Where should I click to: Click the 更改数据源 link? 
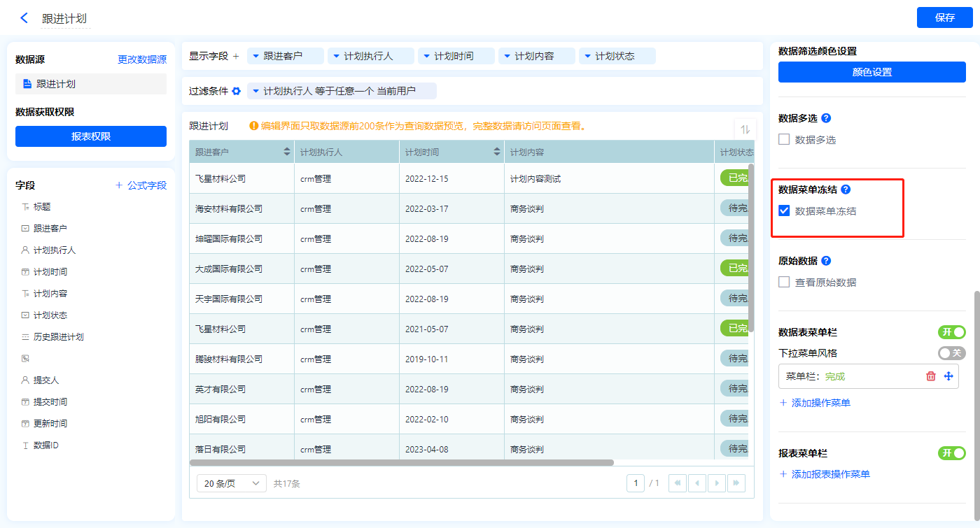(x=142, y=60)
